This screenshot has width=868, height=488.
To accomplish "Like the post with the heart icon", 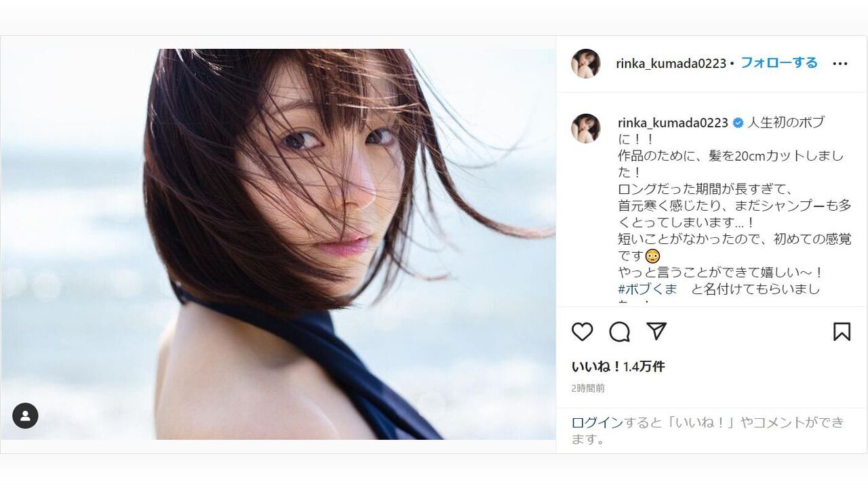I will (x=582, y=331).
